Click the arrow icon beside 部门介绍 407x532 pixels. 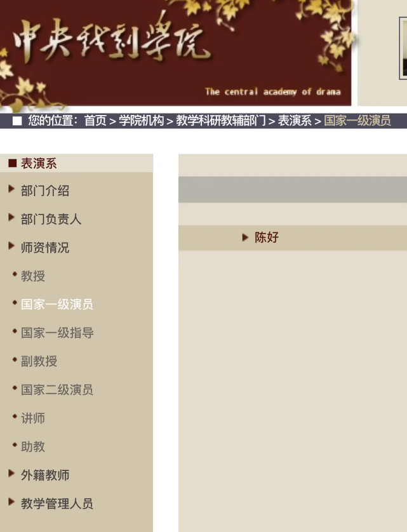coord(11,189)
